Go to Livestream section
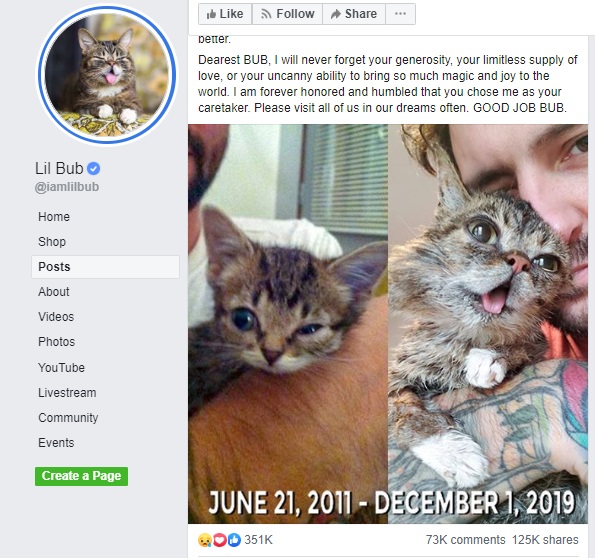Screen dimensions: 595x558 pos(67,393)
